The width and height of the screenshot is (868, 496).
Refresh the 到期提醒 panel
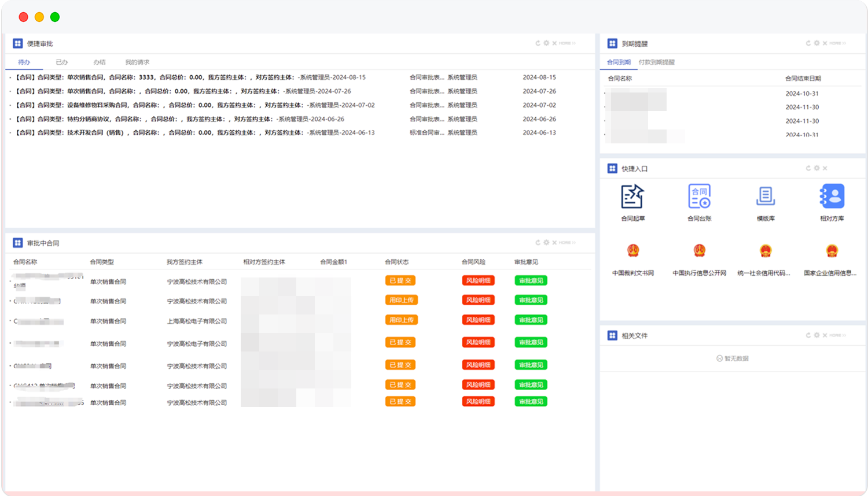[x=808, y=43]
